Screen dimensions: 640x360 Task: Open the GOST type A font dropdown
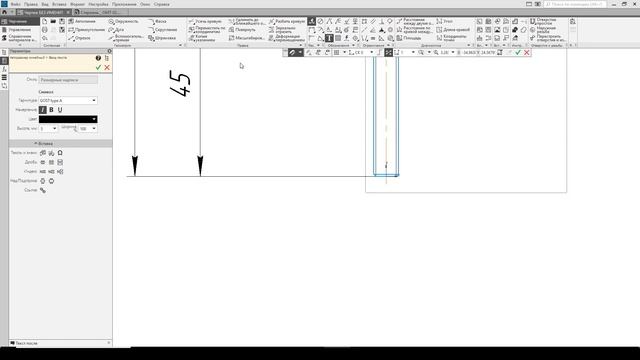pos(68,100)
